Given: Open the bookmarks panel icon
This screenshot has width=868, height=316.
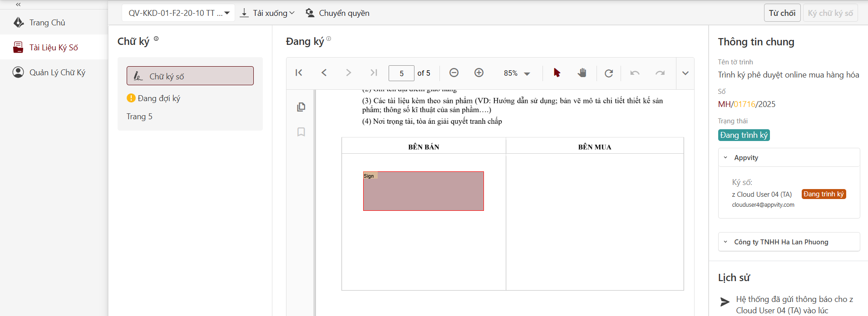Looking at the screenshot, I should tap(301, 132).
